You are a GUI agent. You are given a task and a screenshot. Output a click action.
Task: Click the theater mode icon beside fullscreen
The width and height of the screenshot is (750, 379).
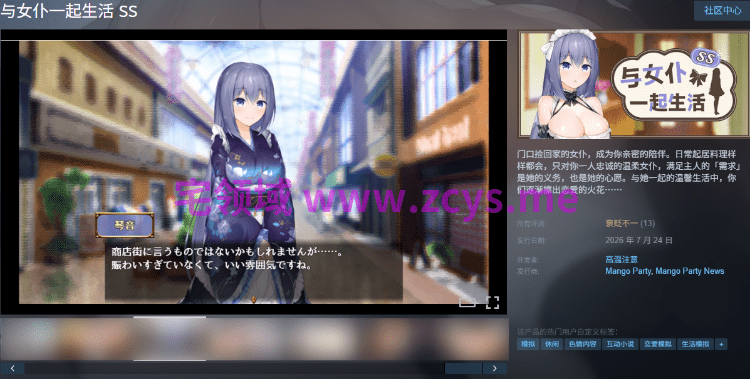[x=467, y=302]
